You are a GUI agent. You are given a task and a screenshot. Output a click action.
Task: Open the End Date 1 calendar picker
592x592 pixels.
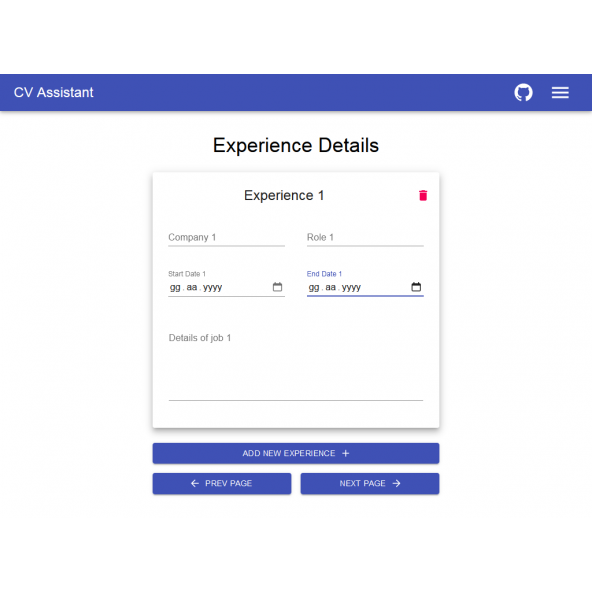pyautogui.click(x=416, y=287)
